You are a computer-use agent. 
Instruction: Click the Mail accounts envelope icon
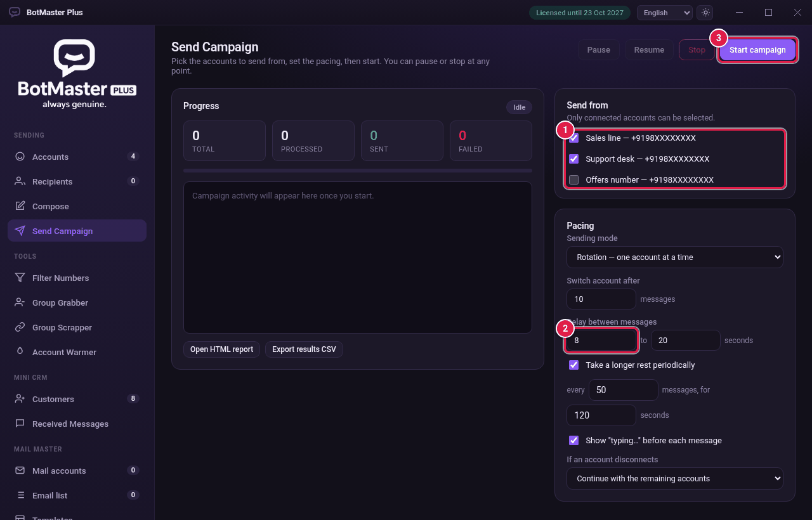[20, 471]
